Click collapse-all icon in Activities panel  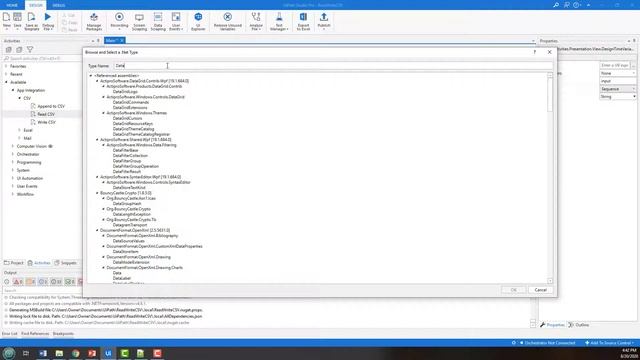coord(19,49)
